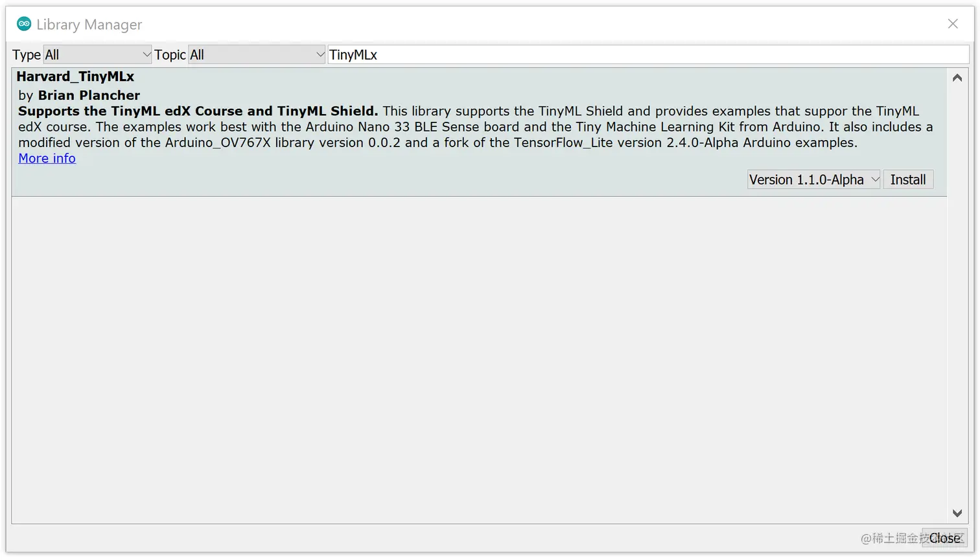
Task: Click the TinyMLx search field
Action: (648, 54)
